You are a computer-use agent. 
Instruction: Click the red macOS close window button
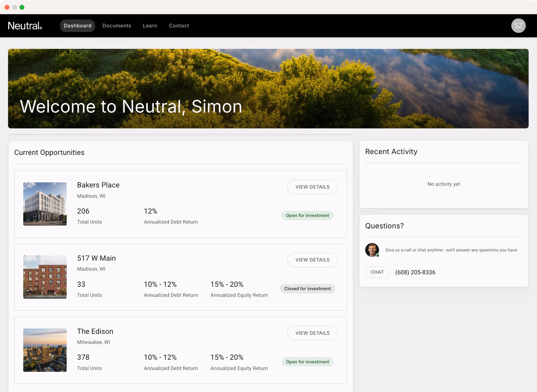[7, 7]
